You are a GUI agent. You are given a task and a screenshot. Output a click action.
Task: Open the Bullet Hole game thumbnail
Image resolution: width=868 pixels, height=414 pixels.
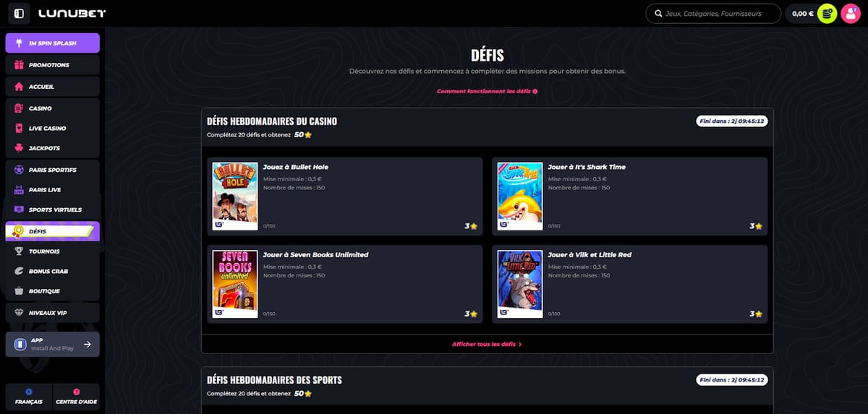click(235, 196)
